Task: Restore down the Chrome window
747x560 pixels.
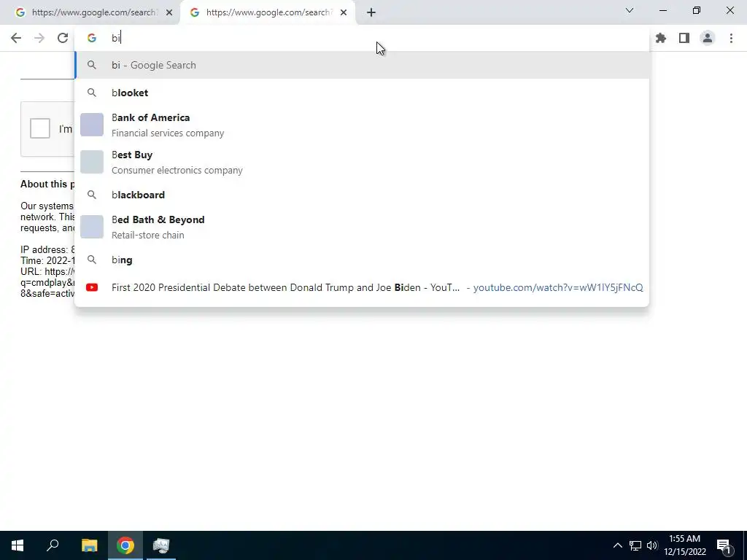Action: (697, 10)
